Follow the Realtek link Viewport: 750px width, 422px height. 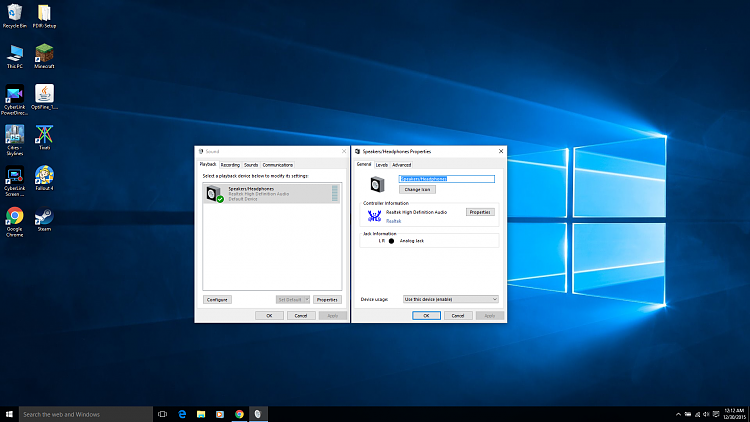click(394, 221)
